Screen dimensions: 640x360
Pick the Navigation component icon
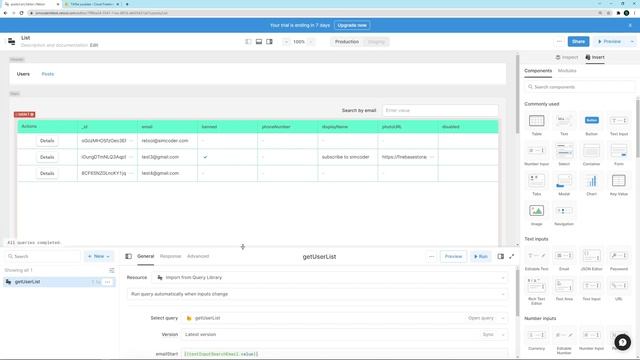(x=564, y=211)
